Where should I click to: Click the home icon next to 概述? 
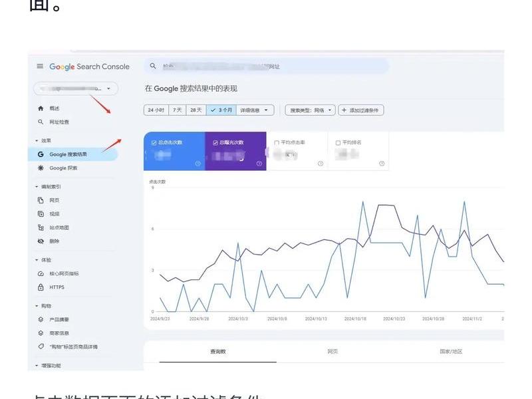[41, 108]
